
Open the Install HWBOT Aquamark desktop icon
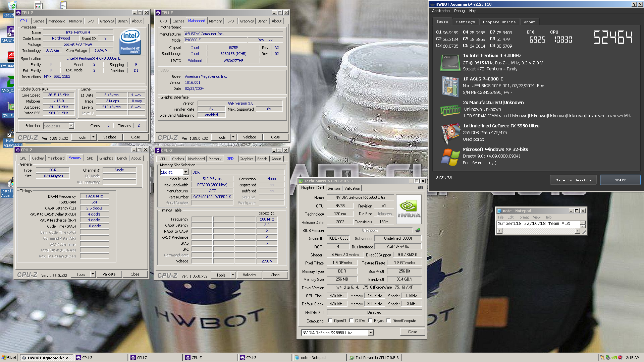click(7, 188)
